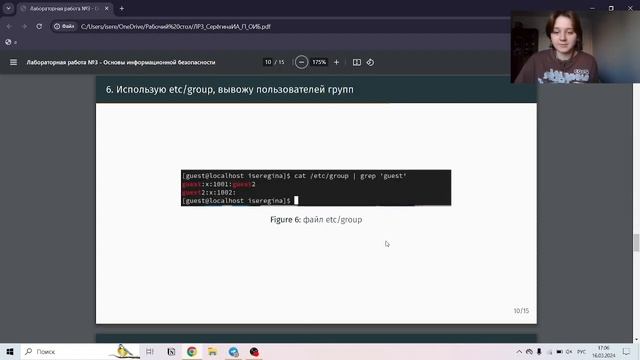Open File Explorer from the taskbar
This screenshot has height=360, width=640.
[x=212, y=351]
